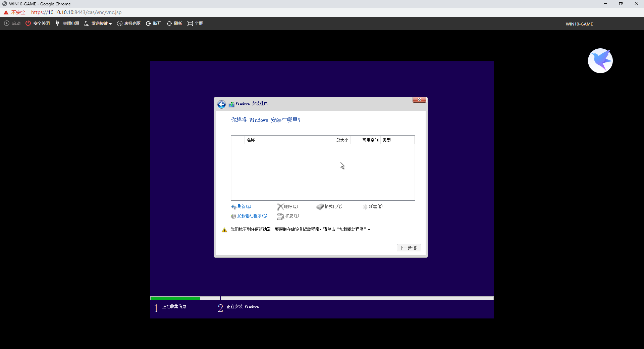This screenshot has width=644, height=349.
Task: Restore down the Chrome window
Action: (621, 4)
